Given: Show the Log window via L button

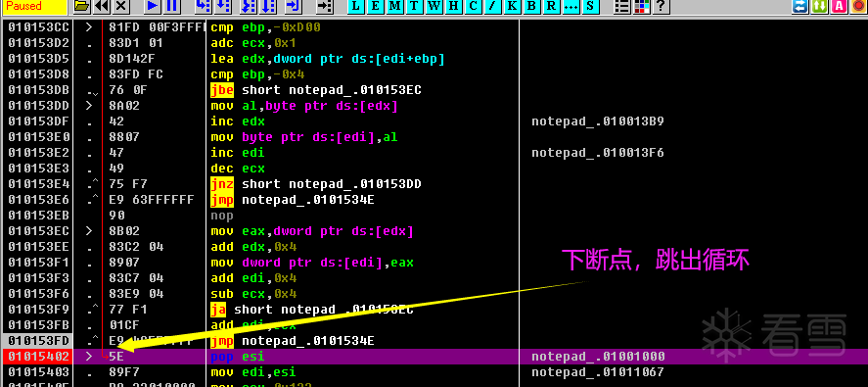Looking at the screenshot, I should (x=356, y=7).
